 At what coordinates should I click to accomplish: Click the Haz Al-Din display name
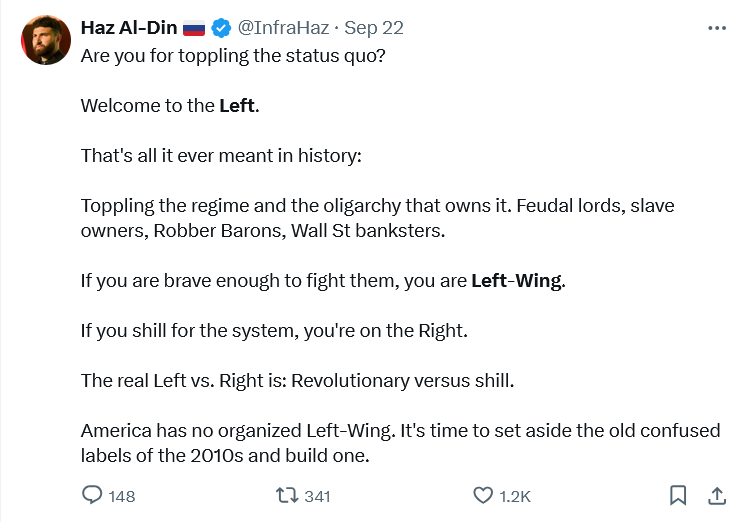click(x=129, y=27)
